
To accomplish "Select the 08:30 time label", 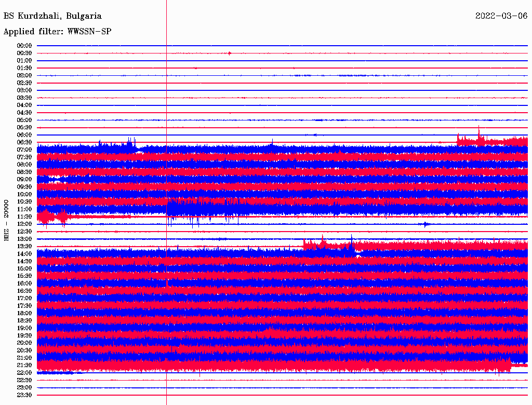I will (x=24, y=172).
